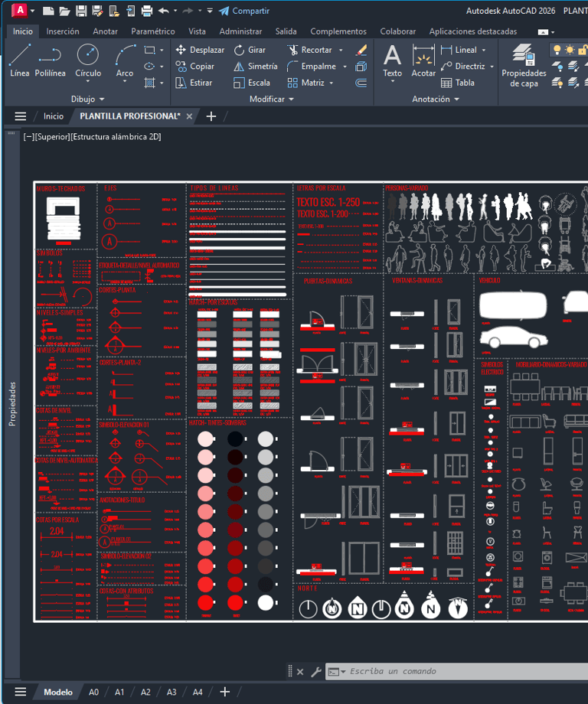Open the Paramétrico ribbon tab
Image resolution: width=588 pixels, height=704 pixels.
click(x=153, y=31)
